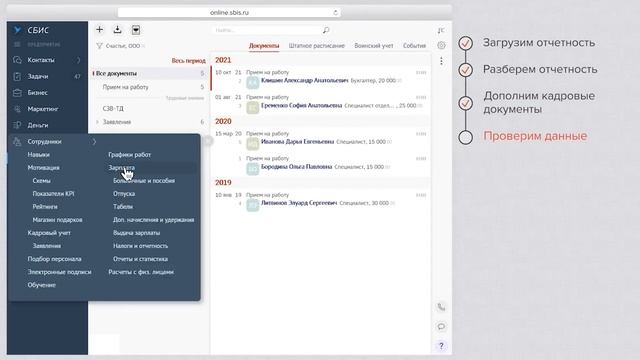Open the settings gear icon near tabs
This screenshot has width=640, height=360.
pos(441,45)
